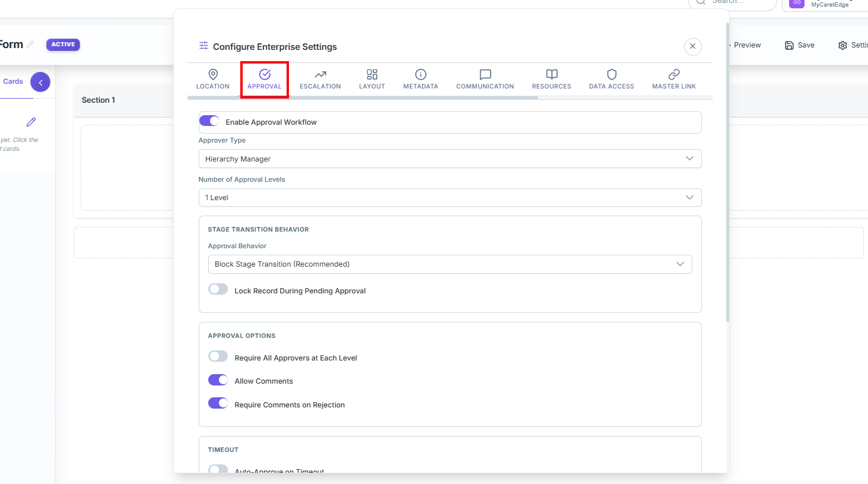The image size is (868, 484).
Task: Click the dialog's vertical scrollbar
Action: pyautogui.click(x=727, y=172)
